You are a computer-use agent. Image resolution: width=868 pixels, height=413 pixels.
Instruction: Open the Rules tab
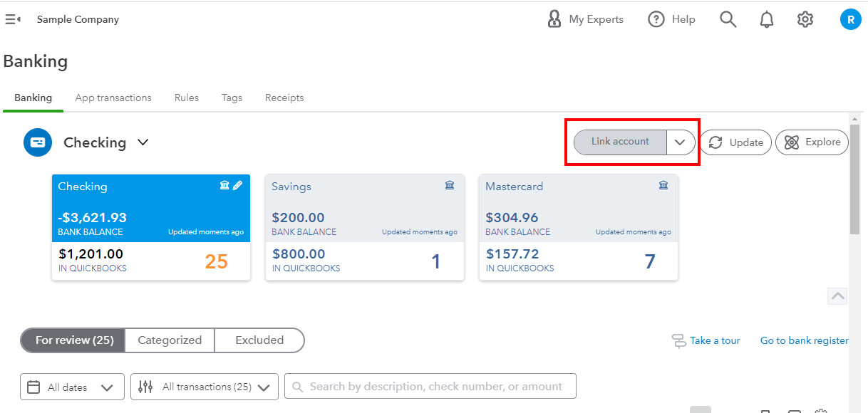tap(187, 98)
